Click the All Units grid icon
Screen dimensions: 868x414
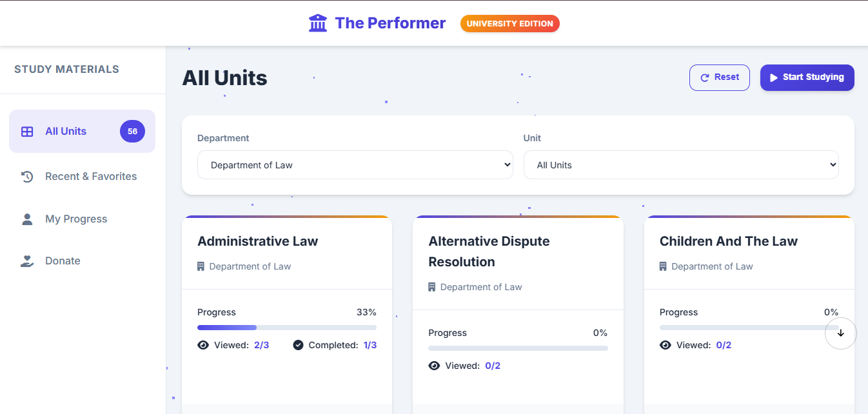pyautogui.click(x=27, y=132)
